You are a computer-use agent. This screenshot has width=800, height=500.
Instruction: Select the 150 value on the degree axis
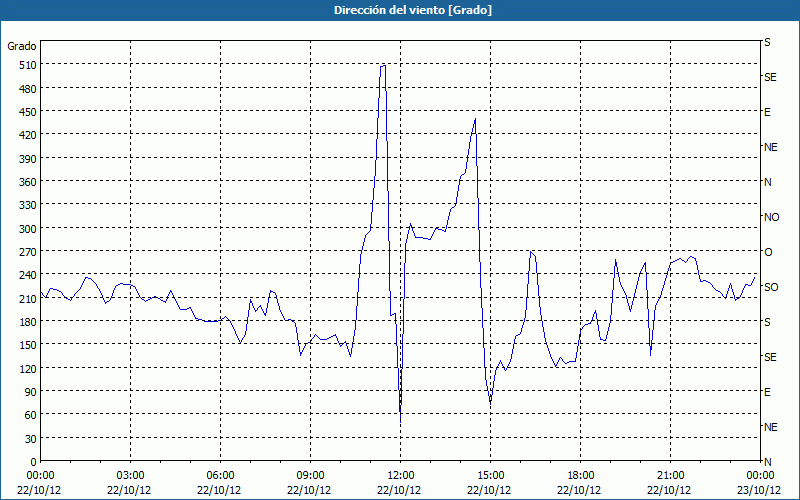(28, 345)
